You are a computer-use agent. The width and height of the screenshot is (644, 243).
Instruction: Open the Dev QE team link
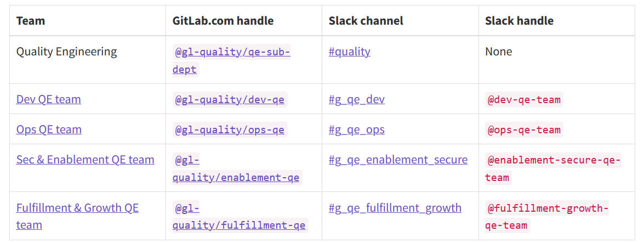48,99
